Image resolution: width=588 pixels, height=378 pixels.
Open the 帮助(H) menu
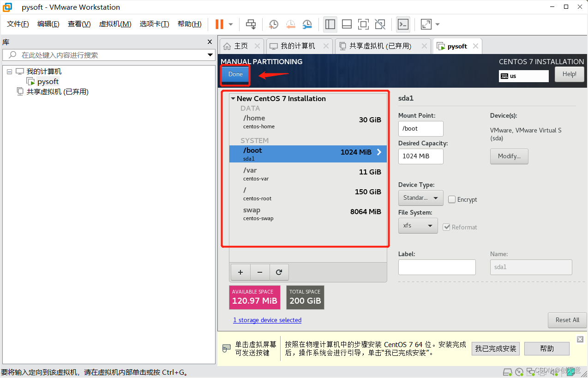coord(190,24)
